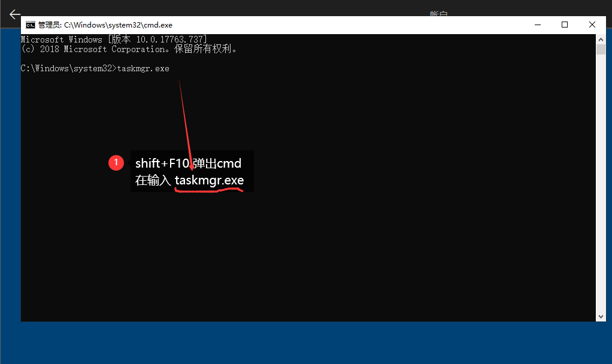The height and width of the screenshot is (364, 612).
Task: Click the partially hidden 帐户 heading
Action: (439, 13)
